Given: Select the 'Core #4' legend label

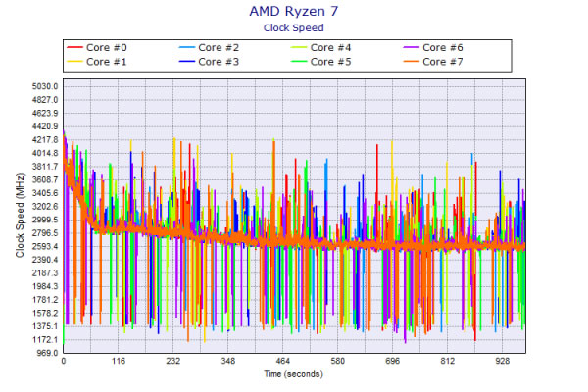Looking at the screenshot, I should 331,48.
